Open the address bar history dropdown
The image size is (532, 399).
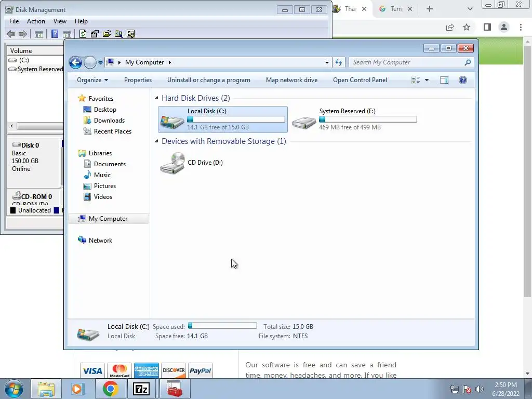click(327, 62)
